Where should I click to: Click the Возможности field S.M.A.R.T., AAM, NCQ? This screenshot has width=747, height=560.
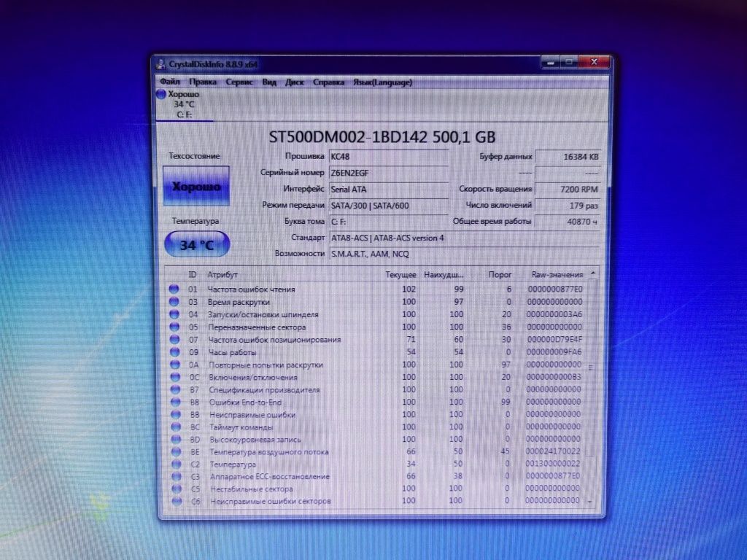464,254
